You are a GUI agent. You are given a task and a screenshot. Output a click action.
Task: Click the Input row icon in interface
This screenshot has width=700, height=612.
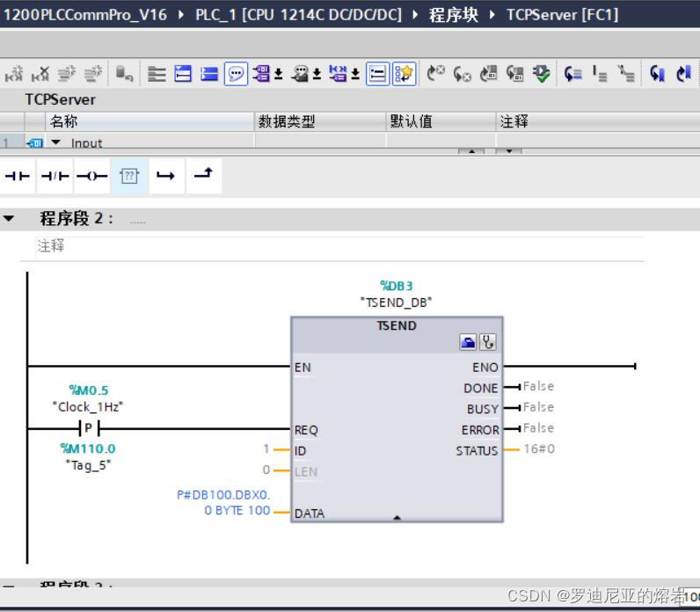pyautogui.click(x=34, y=143)
